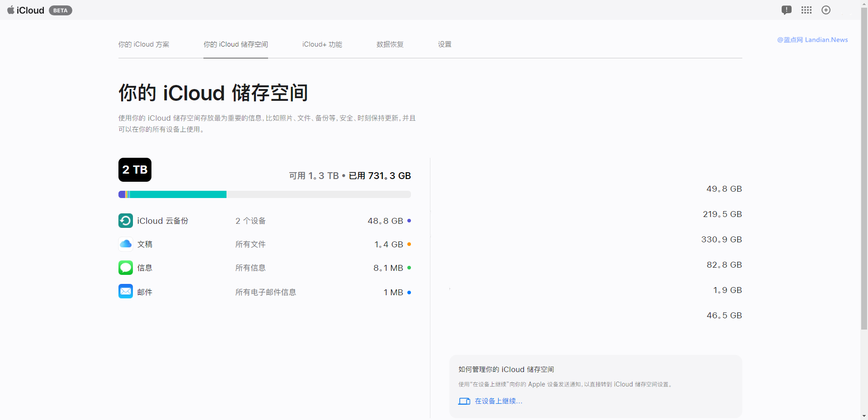Click the 在设备上继续... link
This screenshot has width=868, height=420.
pyautogui.click(x=498, y=401)
